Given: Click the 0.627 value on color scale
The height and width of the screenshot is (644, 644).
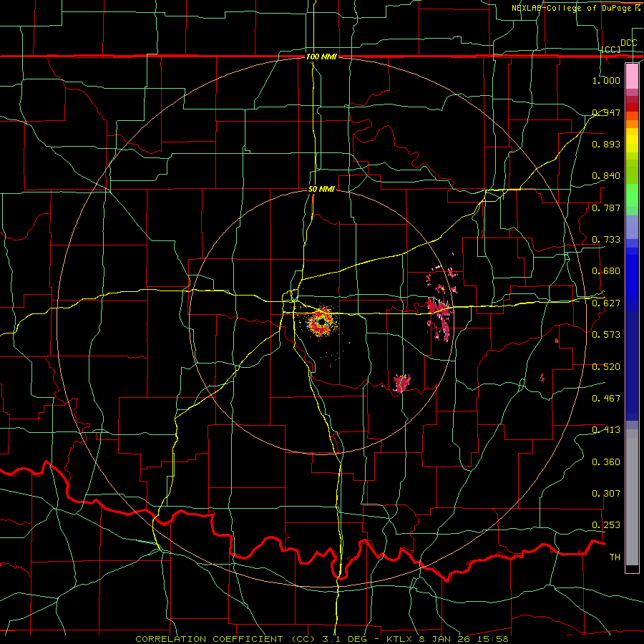Looking at the screenshot, I should [x=606, y=303].
